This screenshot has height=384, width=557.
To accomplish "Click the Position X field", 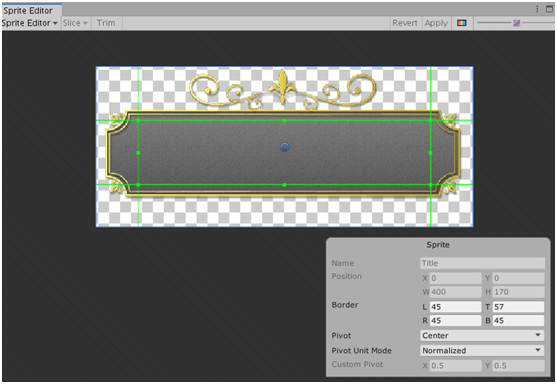I will pyautogui.click(x=455, y=278).
